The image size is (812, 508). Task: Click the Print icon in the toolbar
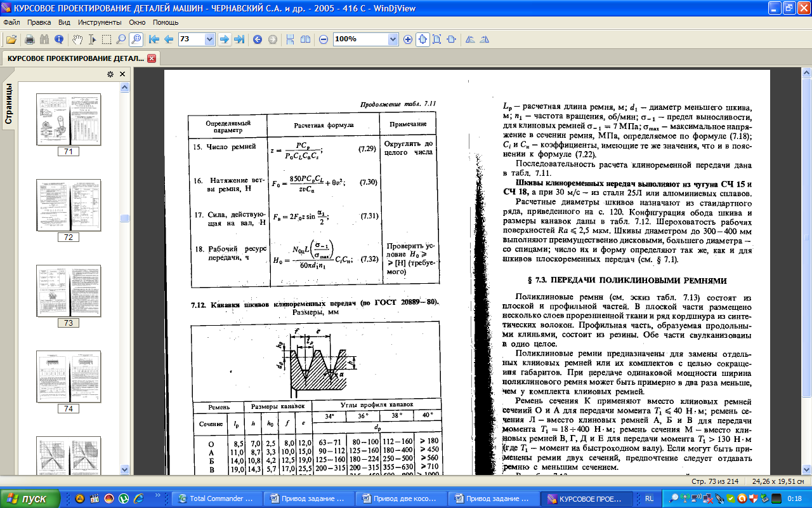click(29, 39)
